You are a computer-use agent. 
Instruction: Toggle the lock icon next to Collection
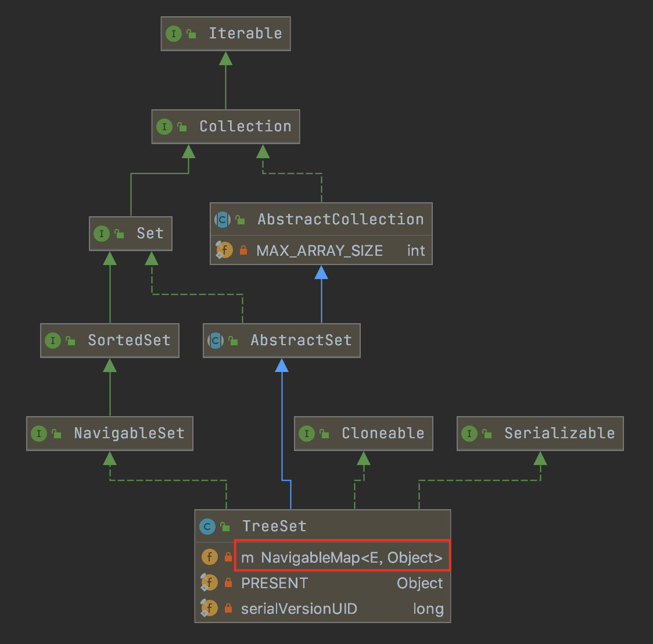pos(181,126)
